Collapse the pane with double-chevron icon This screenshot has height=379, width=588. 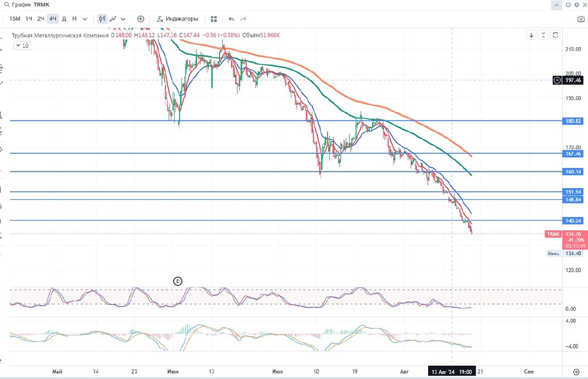pos(543,35)
